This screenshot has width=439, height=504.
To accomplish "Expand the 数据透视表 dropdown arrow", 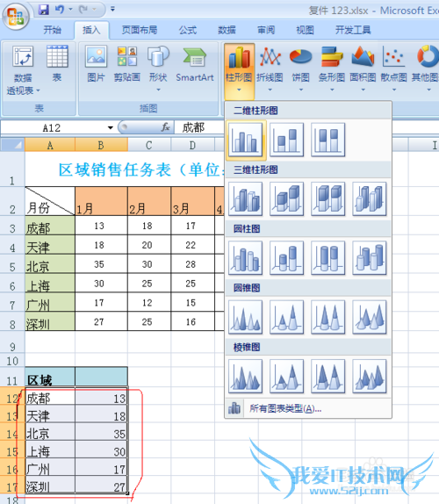I will pos(38,91).
